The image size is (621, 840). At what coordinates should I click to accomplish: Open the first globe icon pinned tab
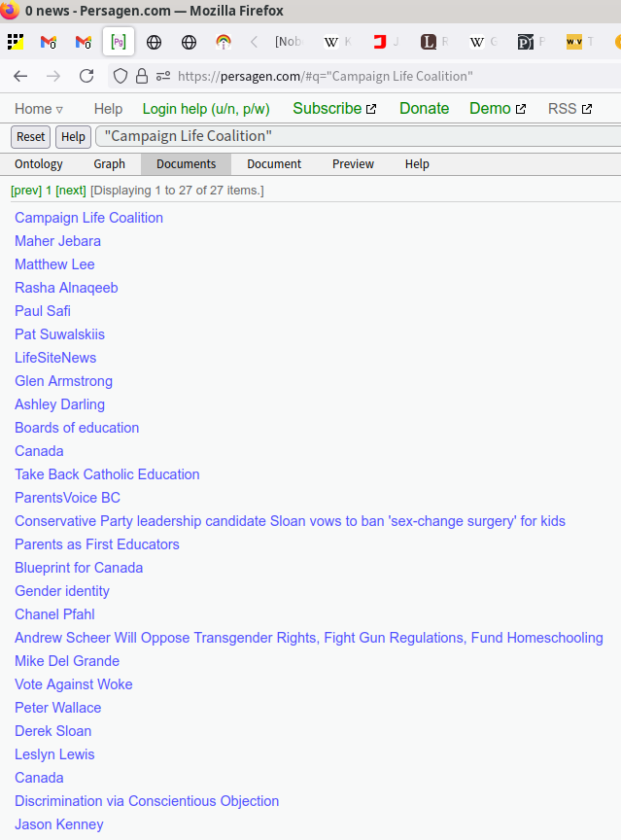(154, 42)
